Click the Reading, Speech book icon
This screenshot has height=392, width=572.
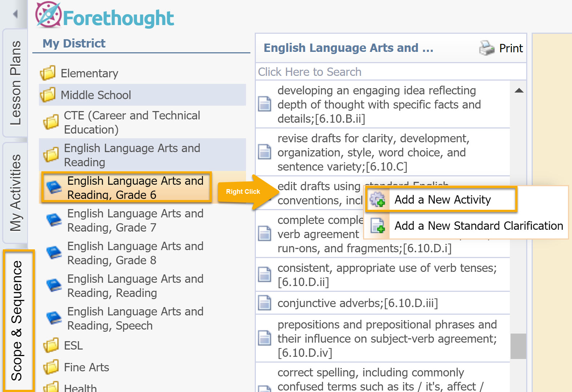54,318
